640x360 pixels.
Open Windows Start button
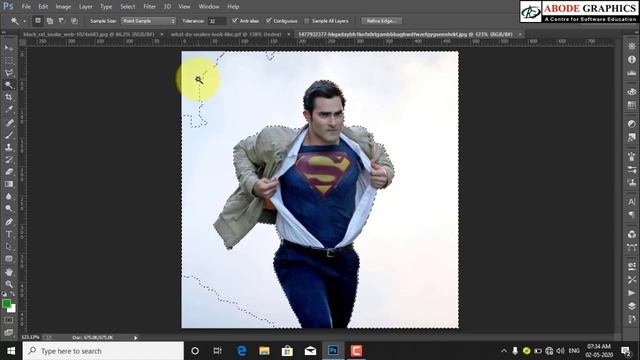pyautogui.click(x=11, y=351)
